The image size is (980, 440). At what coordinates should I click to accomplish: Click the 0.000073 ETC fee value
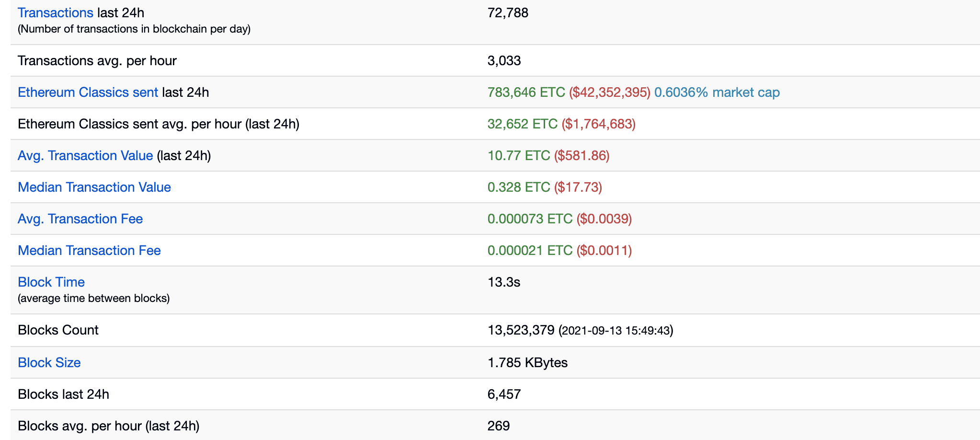pyautogui.click(x=530, y=219)
